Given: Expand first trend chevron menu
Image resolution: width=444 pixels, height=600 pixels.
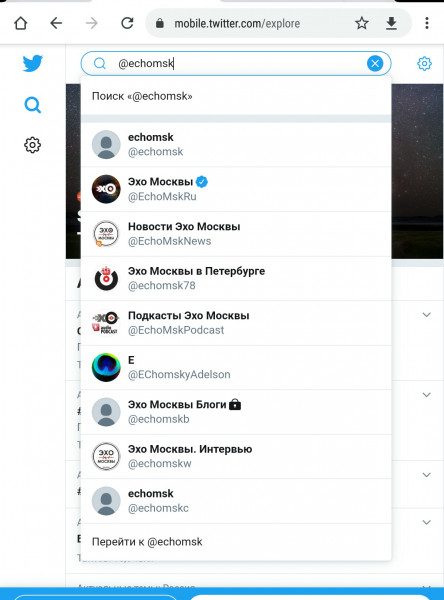Looking at the screenshot, I should pyautogui.click(x=426, y=315).
